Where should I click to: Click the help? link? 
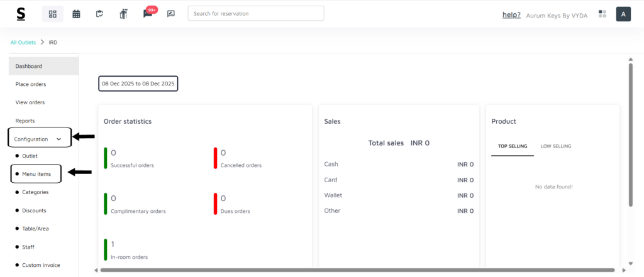[x=511, y=14]
